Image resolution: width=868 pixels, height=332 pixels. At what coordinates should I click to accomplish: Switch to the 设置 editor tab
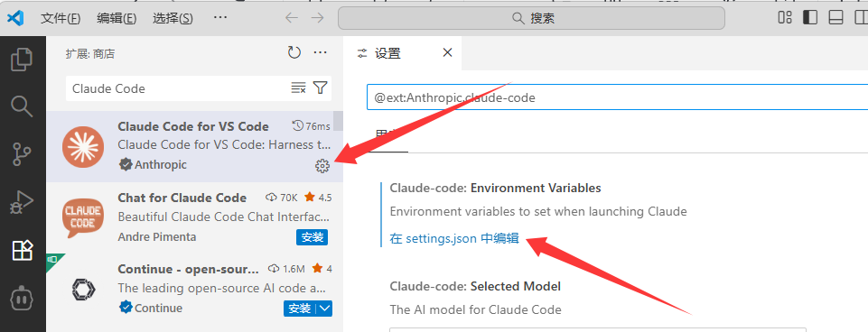[402, 53]
